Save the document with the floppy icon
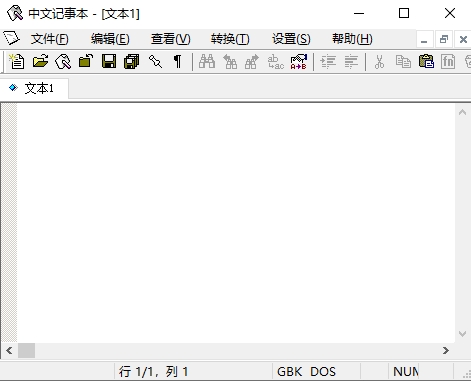Viewport: 471px width, 381px height. click(109, 62)
